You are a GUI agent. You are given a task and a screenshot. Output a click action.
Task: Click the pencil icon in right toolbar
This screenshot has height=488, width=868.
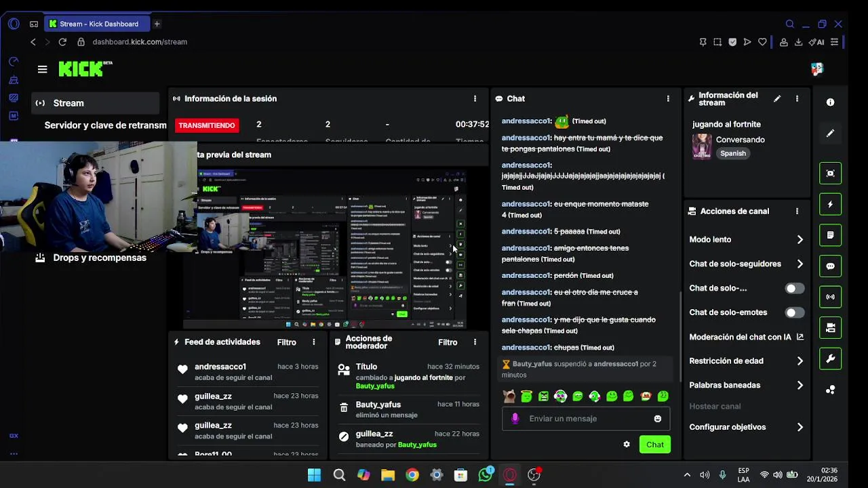(x=830, y=134)
